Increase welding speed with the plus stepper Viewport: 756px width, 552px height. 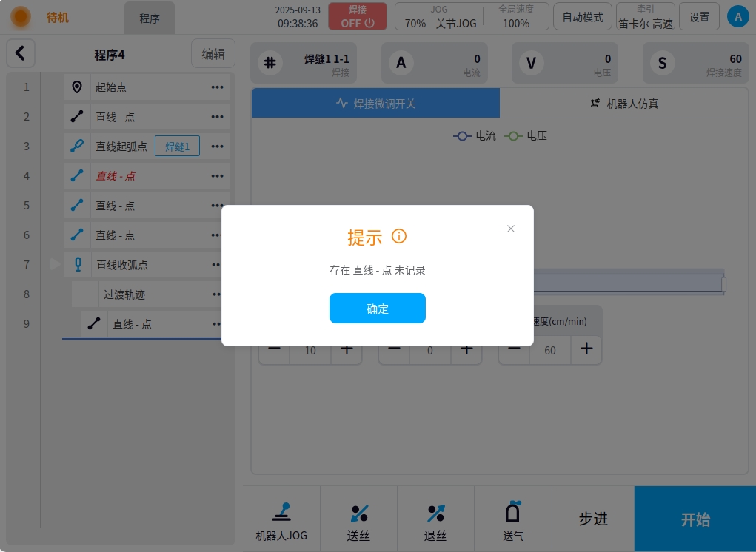point(586,349)
